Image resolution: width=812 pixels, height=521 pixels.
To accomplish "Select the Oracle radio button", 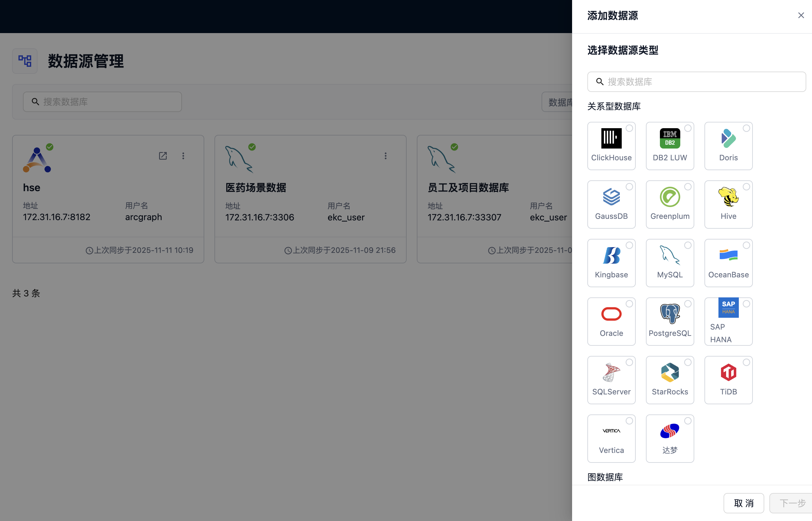I will coord(629,303).
